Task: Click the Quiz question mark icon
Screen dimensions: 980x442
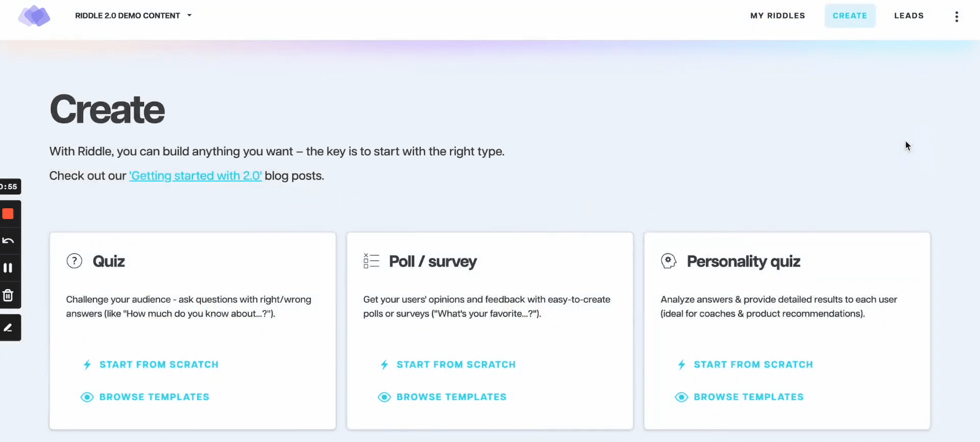Action: click(75, 261)
